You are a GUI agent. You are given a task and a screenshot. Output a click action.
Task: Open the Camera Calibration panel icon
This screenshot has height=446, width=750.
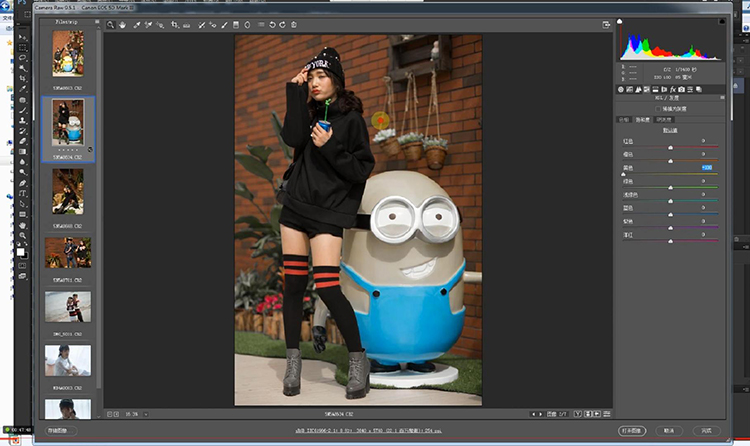coord(681,89)
